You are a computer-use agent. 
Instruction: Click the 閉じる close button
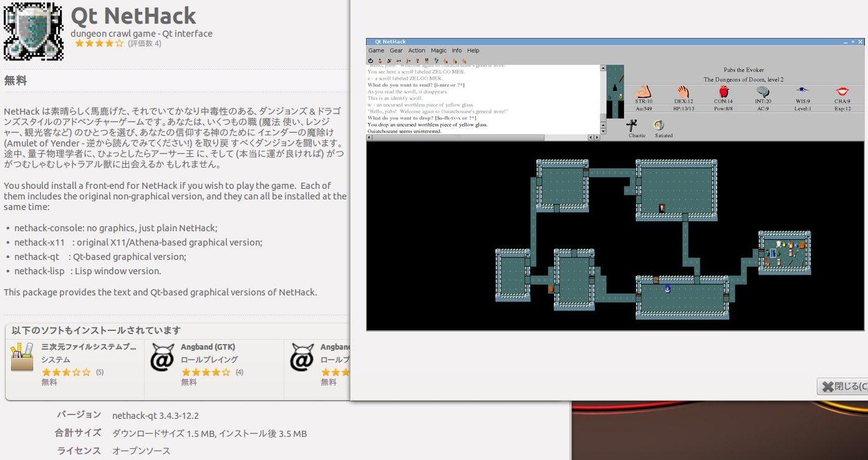tap(842, 386)
